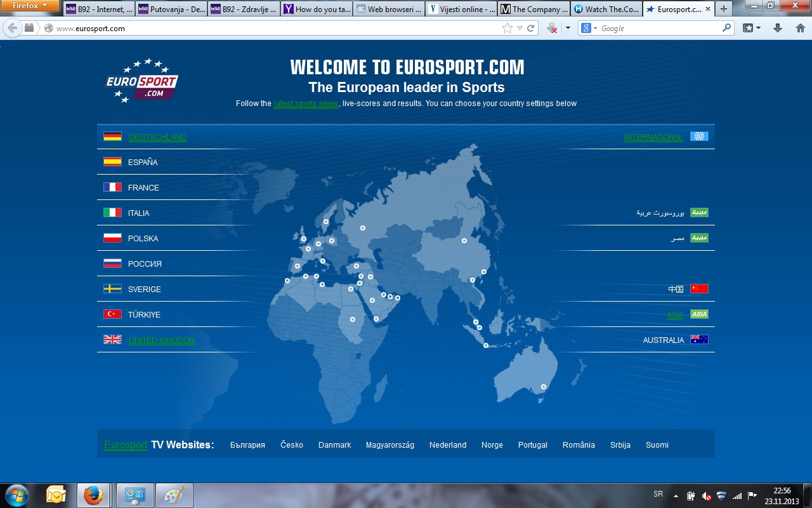Screen dimensions: 812x508
Task: Open the România TV website link
Action: (x=579, y=445)
